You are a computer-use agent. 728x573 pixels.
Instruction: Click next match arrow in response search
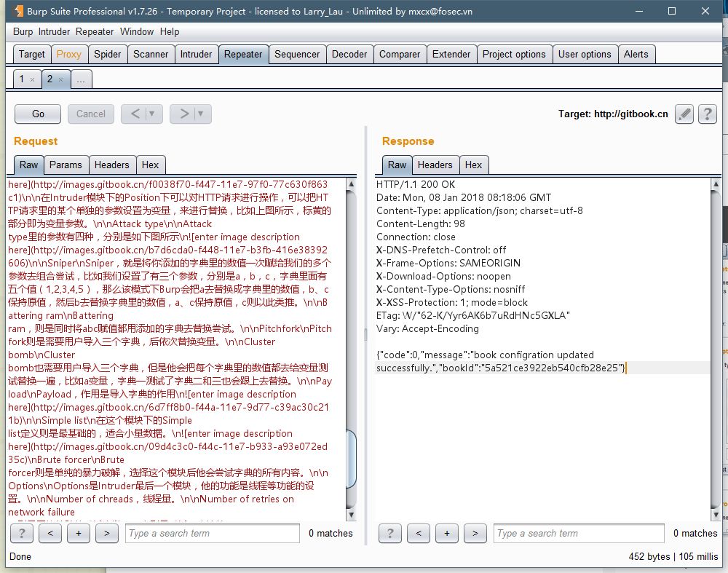coord(475,533)
